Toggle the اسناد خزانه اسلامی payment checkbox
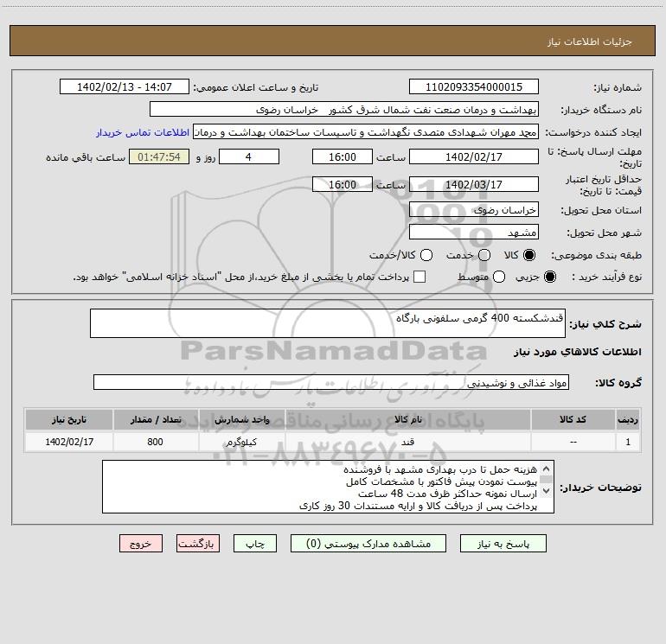Image resolution: width=666 pixels, height=644 pixels. point(419,277)
